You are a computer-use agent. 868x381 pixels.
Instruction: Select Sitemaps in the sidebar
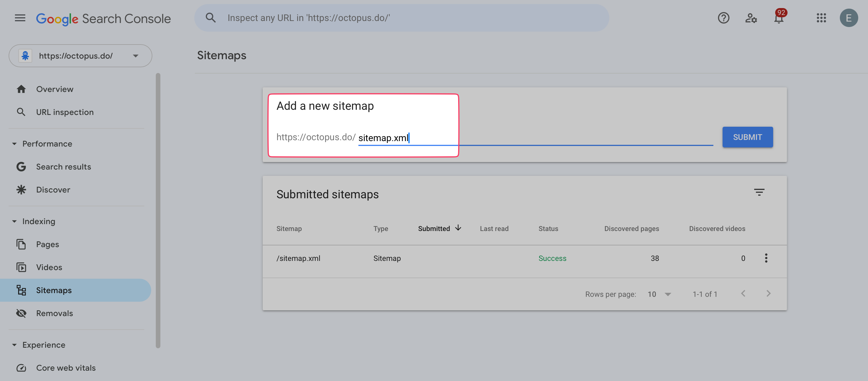tap(76, 290)
